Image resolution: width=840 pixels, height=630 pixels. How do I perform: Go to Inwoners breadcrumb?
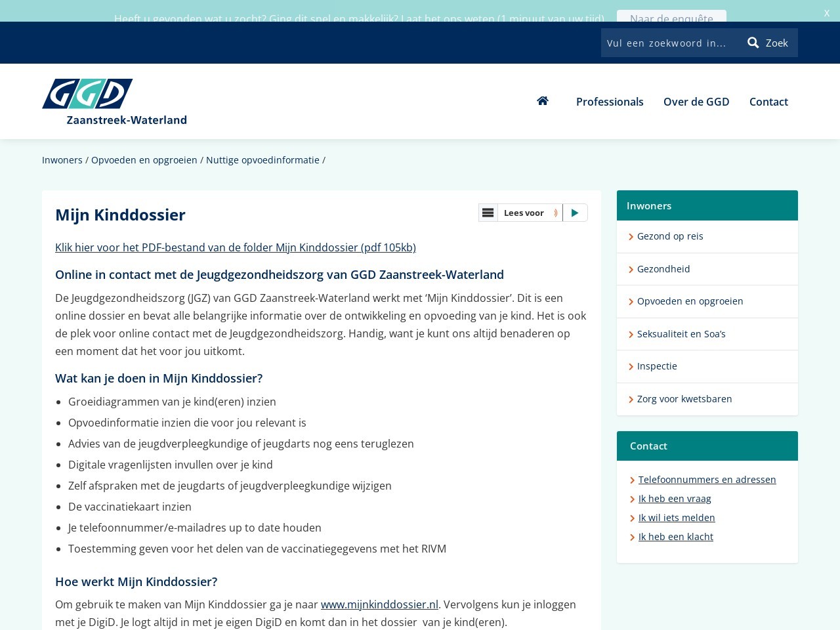(62, 160)
